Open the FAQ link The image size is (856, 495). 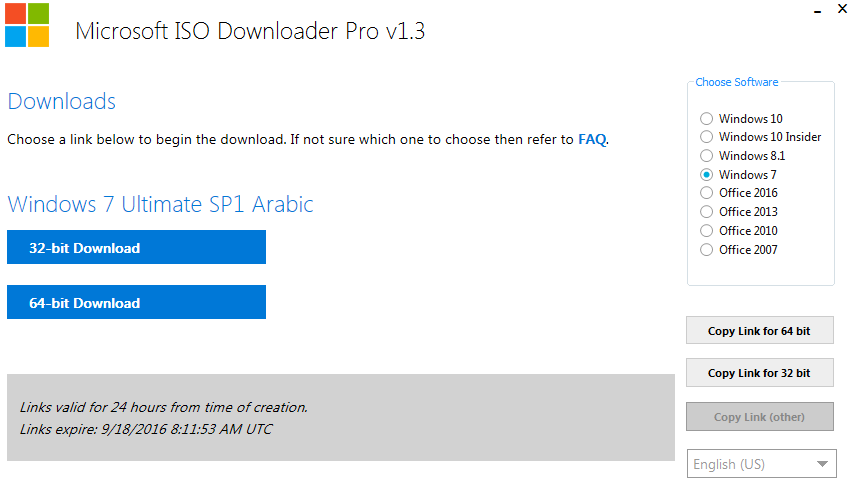coord(592,140)
